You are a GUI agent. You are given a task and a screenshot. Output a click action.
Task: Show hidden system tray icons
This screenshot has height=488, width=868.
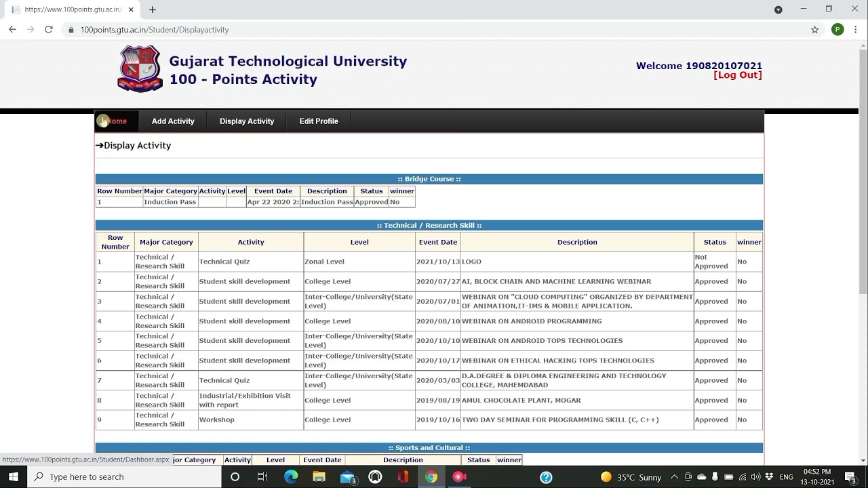[674, 477]
